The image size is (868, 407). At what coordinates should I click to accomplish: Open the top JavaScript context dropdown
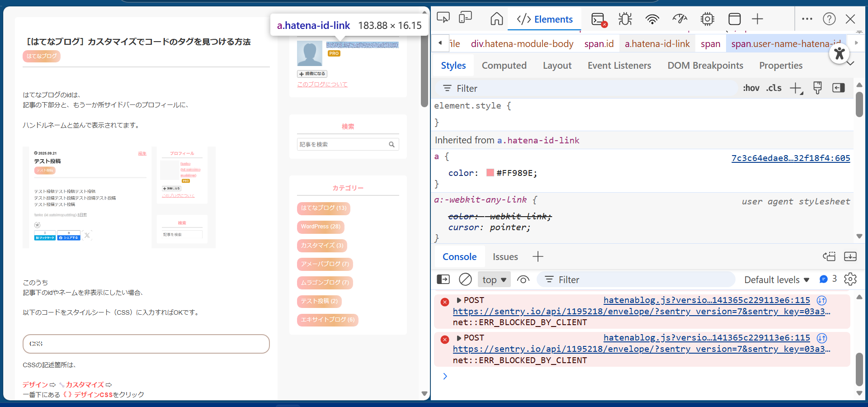point(494,279)
